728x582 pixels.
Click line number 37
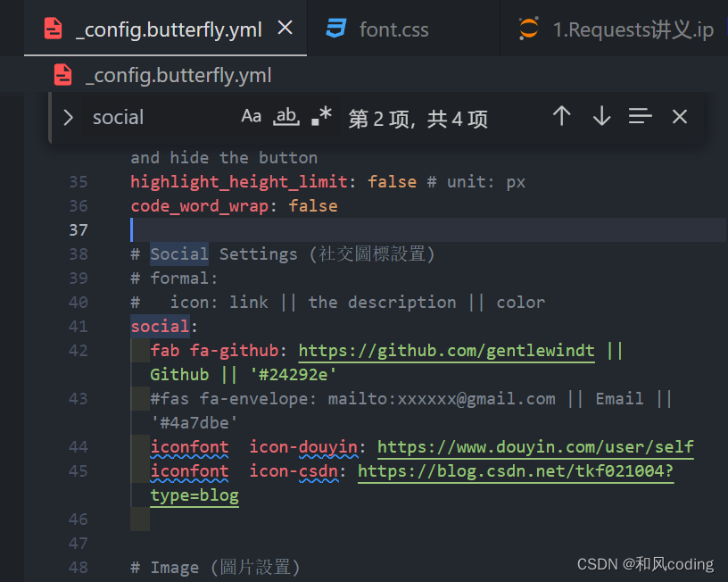click(x=79, y=230)
